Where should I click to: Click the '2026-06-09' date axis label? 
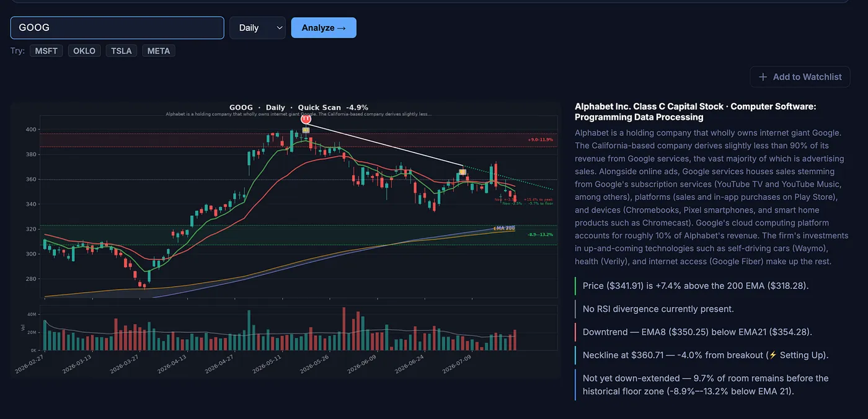[361, 364]
